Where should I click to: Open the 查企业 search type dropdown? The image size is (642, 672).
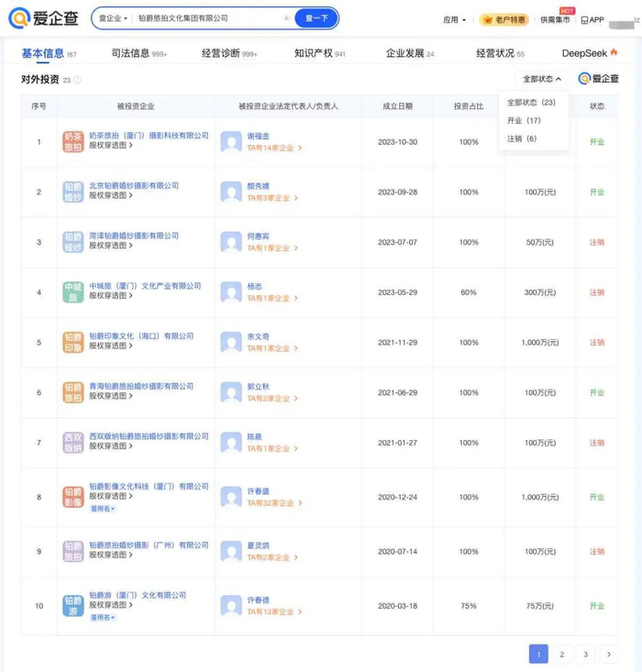[113, 18]
